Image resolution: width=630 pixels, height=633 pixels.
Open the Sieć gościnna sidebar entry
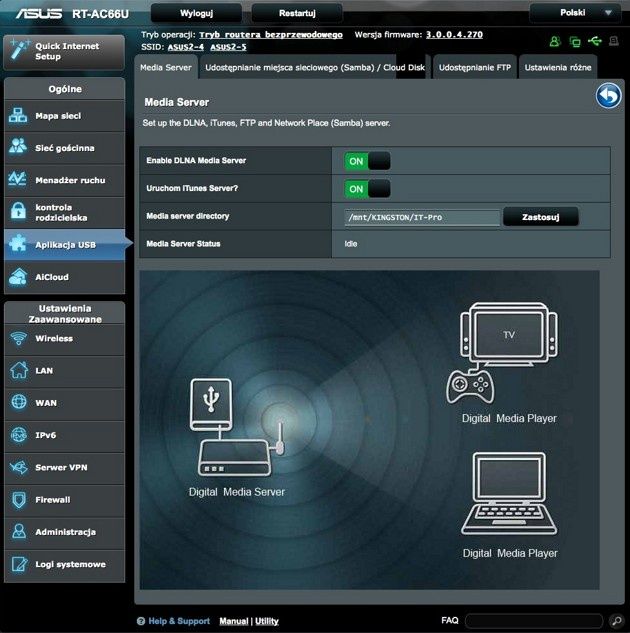click(65, 148)
